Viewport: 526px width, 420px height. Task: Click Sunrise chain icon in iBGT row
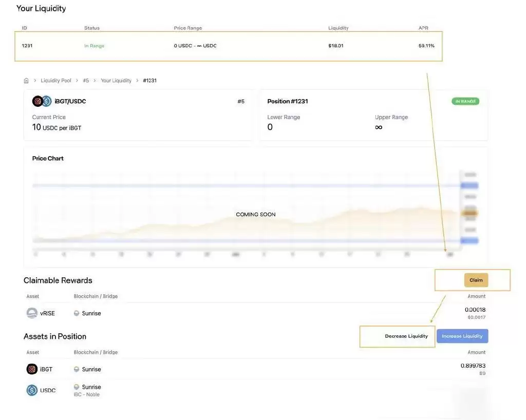point(77,369)
